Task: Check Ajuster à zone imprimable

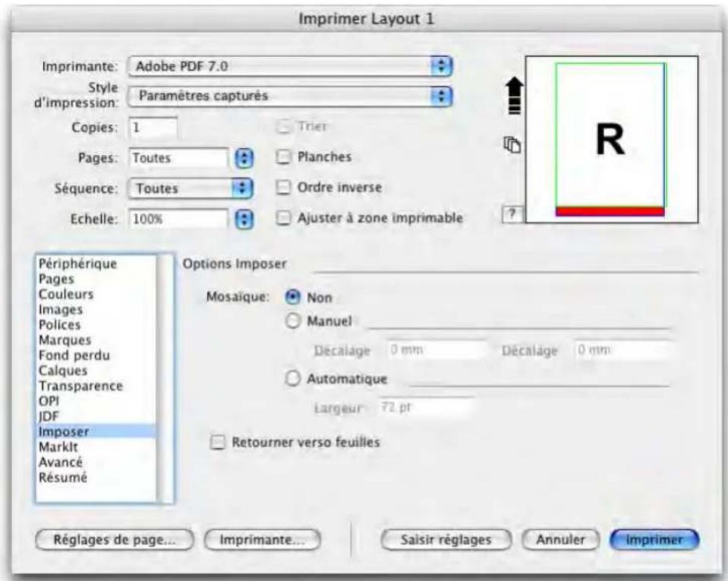Action: pos(283,218)
